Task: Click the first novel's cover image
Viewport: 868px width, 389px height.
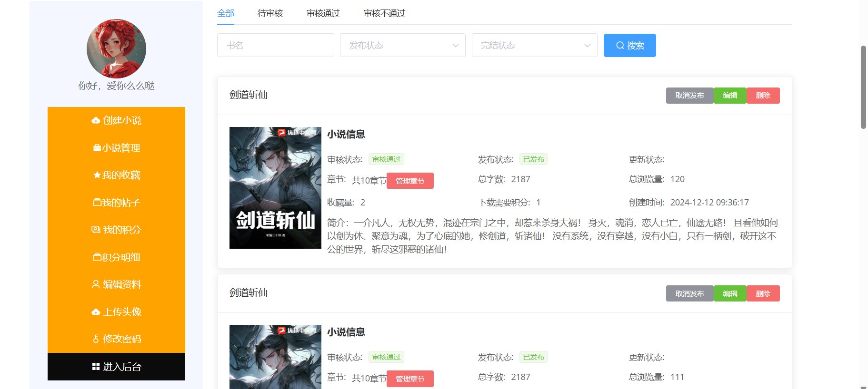Action: coord(275,188)
